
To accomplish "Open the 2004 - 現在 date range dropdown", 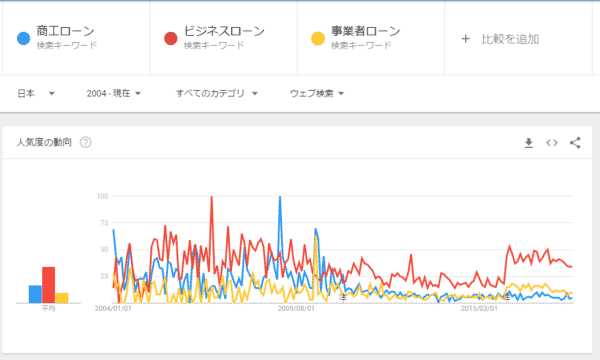I will click(114, 93).
